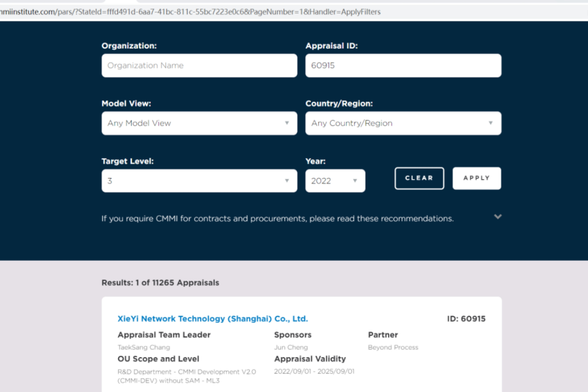Click the browser address bar URL
The width and height of the screenshot is (588, 392).
pos(190,12)
